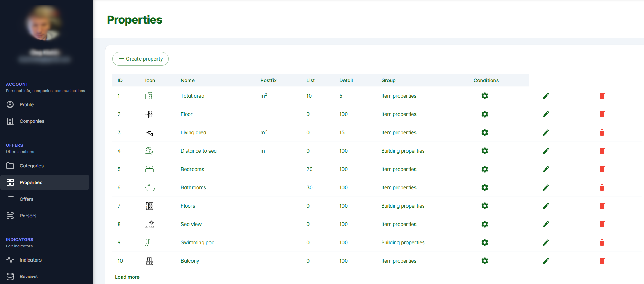The image size is (644, 284).
Task: Open conditions gear for Balcony
Action: pos(485,261)
